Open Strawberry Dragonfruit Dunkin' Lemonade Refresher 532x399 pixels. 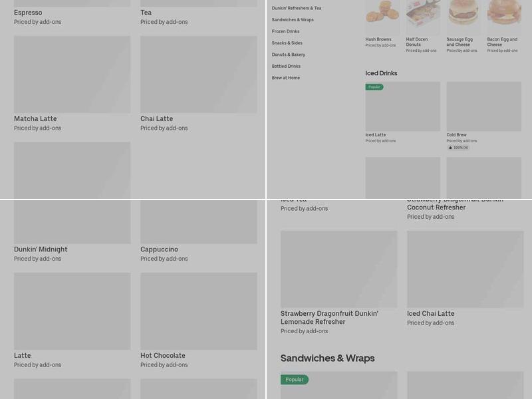(x=329, y=317)
